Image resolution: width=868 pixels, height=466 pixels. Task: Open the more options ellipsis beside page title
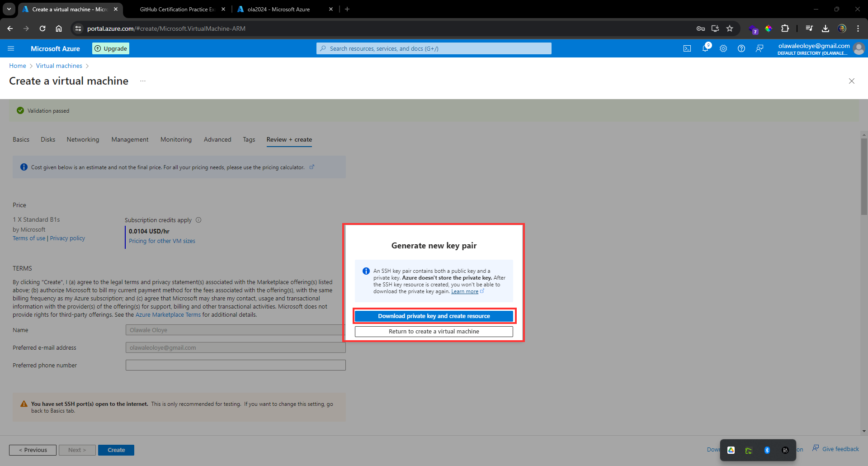(143, 81)
